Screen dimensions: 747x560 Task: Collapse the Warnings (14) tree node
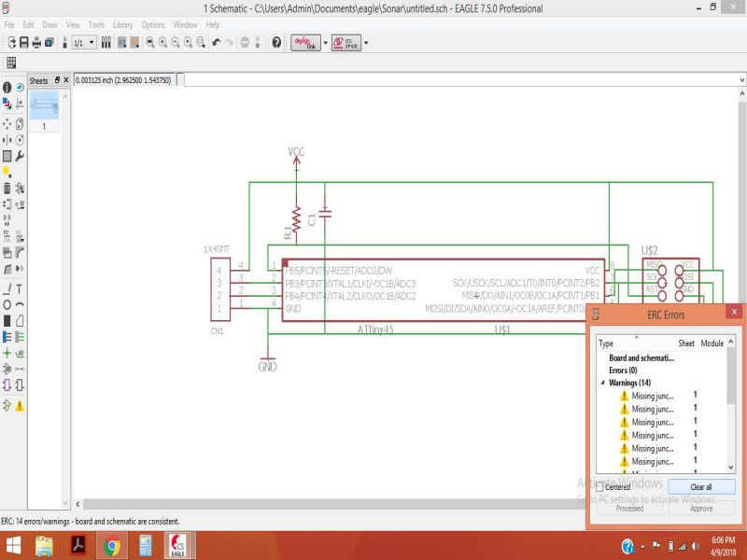(602, 383)
